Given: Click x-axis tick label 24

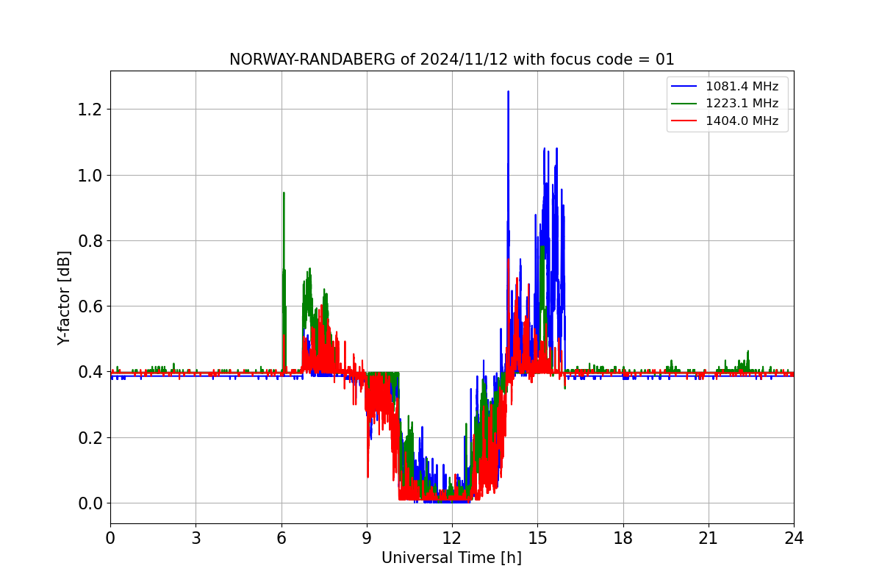Looking at the screenshot, I should (794, 538).
